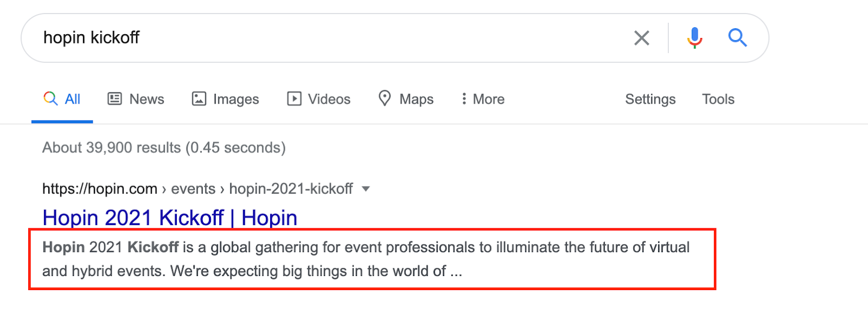Click the hopin.com events breadcrumb URL
The width and height of the screenshot is (868, 314).
[x=197, y=189]
